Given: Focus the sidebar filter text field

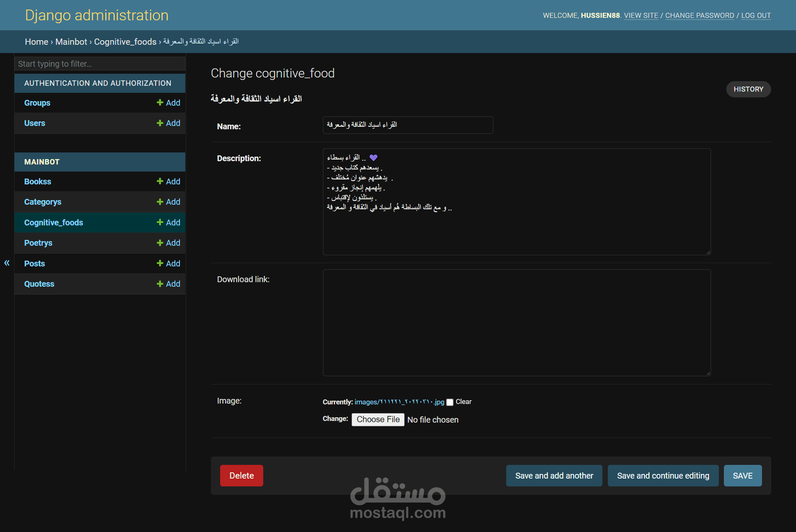Looking at the screenshot, I should (99, 64).
